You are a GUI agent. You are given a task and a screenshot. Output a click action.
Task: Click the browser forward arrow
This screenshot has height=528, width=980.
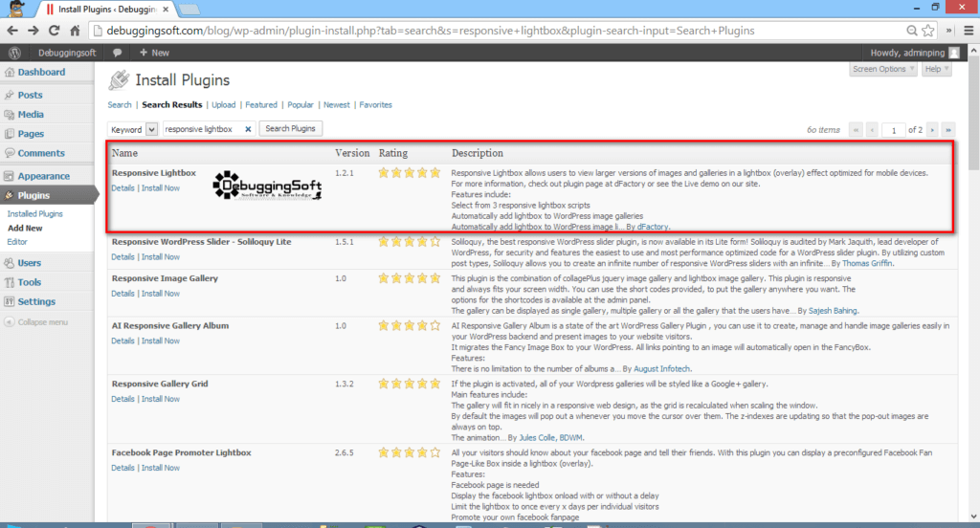click(x=33, y=31)
